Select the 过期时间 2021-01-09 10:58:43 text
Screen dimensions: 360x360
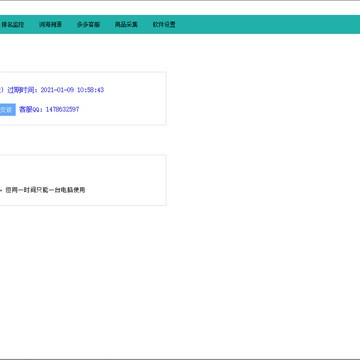click(56, 90)
